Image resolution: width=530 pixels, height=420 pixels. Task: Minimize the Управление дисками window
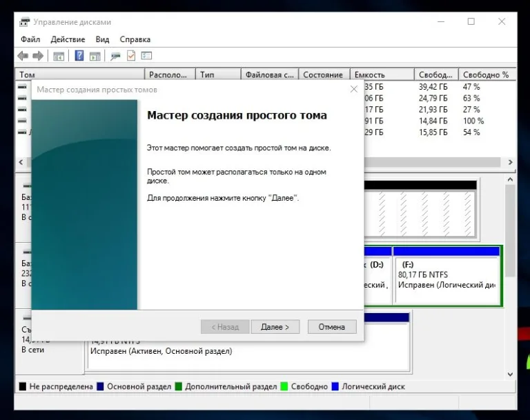click(x=441, y=21)
